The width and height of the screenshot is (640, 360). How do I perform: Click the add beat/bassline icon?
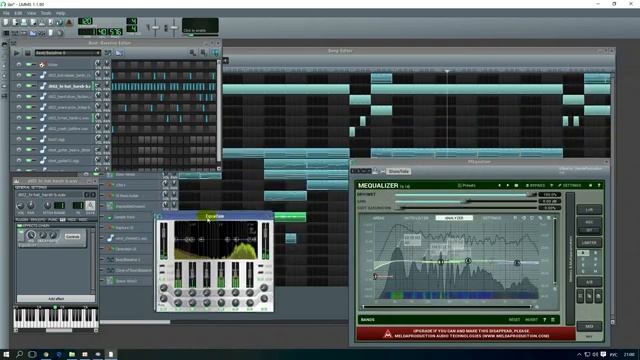(108, 53)
